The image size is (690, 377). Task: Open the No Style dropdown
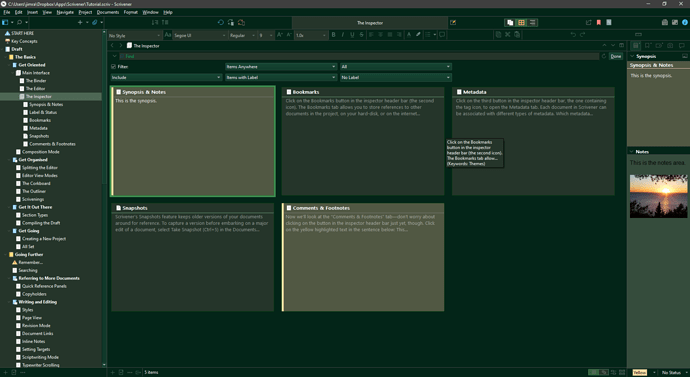click(134, 35)
